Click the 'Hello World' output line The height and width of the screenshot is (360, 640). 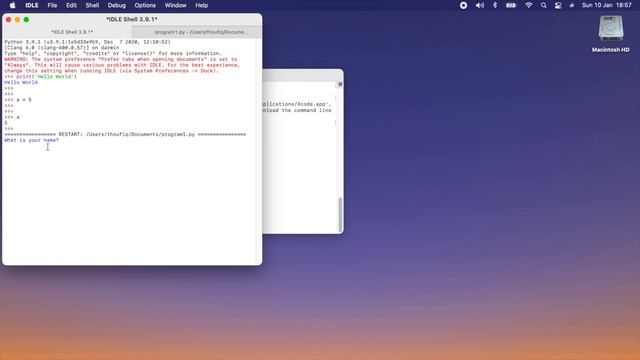tap(21, 82)
